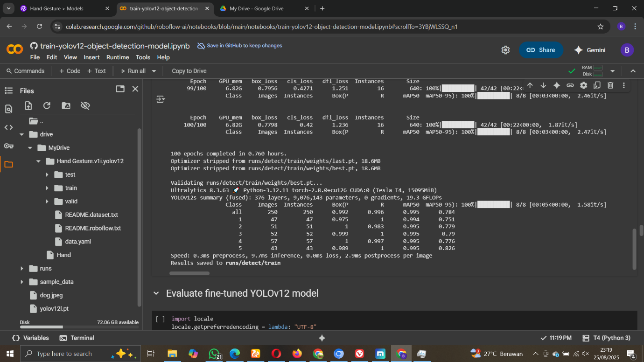
Task: Expand the train folder
Action: tap(47, 188)
